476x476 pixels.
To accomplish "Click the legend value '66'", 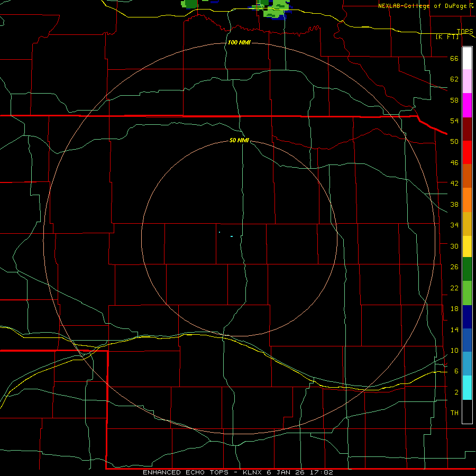I will pyautogui.click(x=454, y=58).
